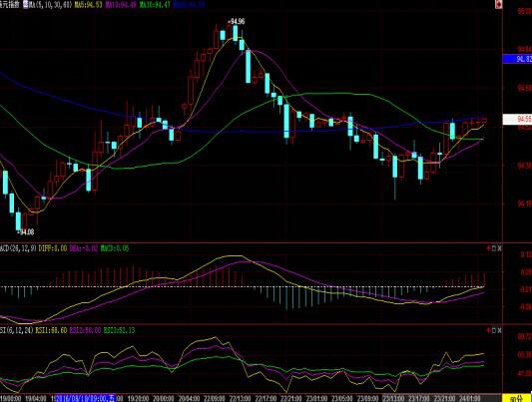This screenshot has width=532, height=402.
Task: Click the 94.08 low price candlestick label
Action: pyautogui.click(x=25, y=232)
